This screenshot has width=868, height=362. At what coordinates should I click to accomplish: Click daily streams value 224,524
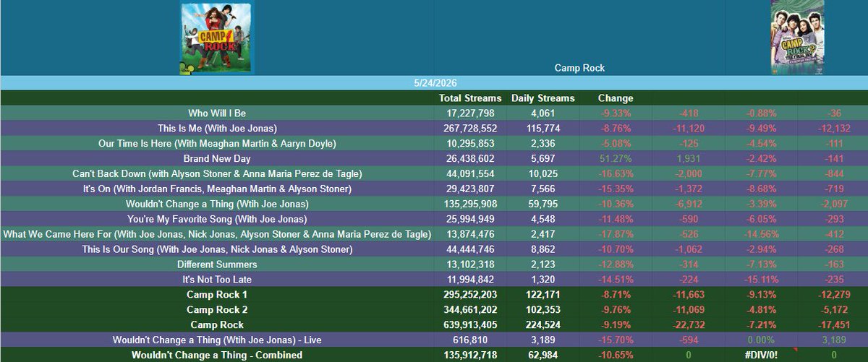coord(543,325)
